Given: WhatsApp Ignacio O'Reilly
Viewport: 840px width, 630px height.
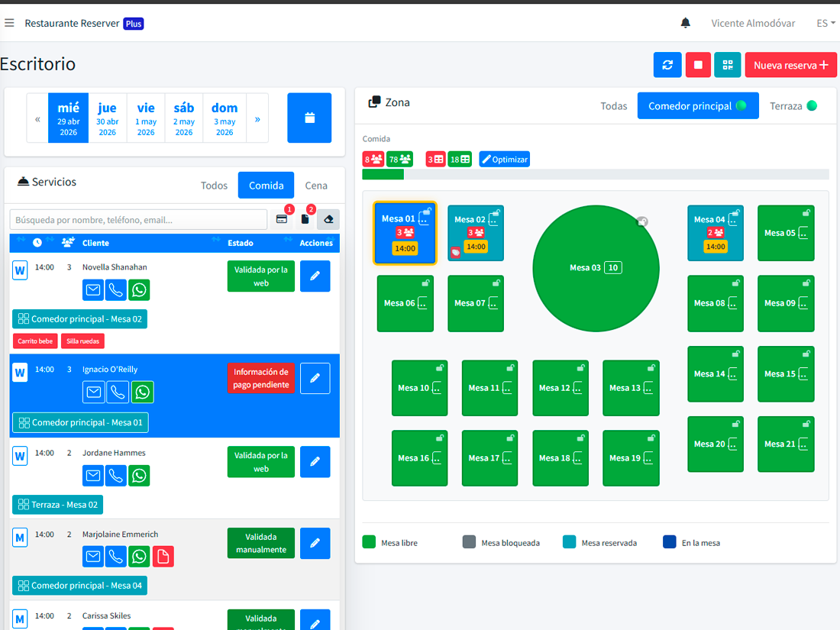Looking at the screenshot, I should pos(143,393).
